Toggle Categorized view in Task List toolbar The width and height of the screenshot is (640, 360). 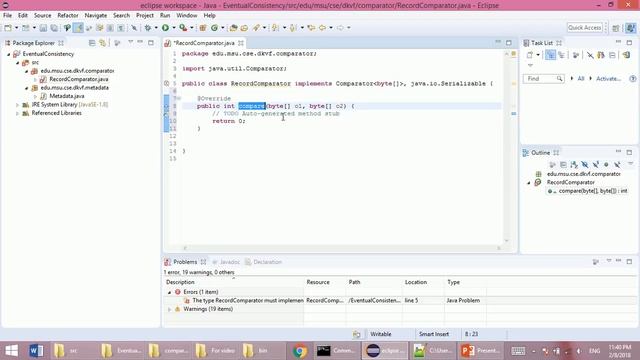pos(550,55)
